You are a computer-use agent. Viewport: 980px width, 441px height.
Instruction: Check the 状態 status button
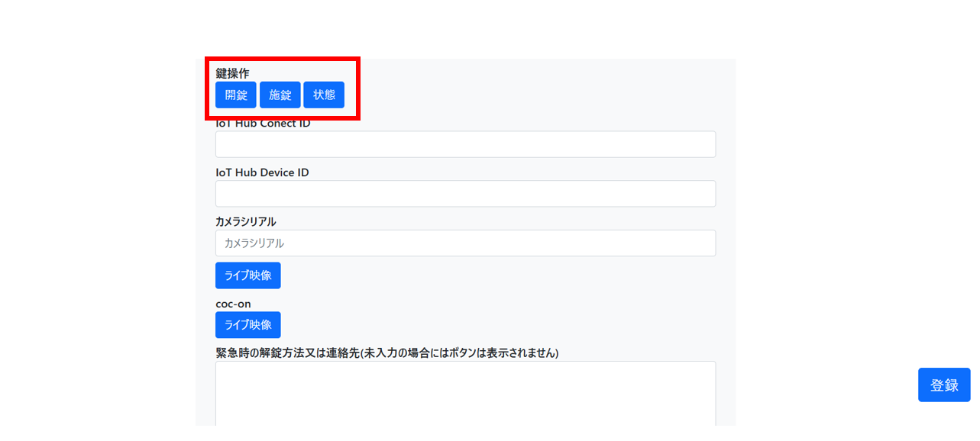(325, 95)
